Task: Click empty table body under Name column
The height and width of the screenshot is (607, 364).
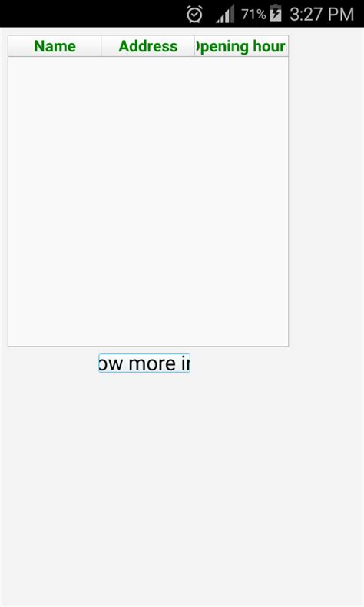Action: 55,201
